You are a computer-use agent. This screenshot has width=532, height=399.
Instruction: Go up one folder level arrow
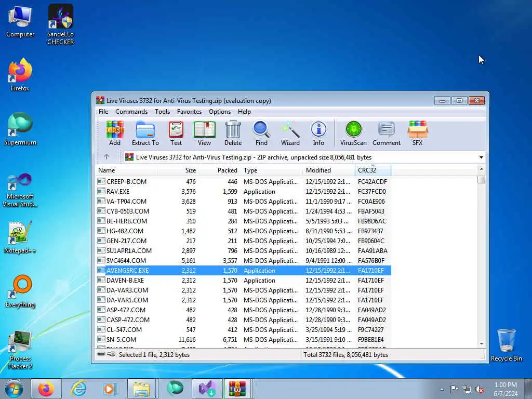coord(107,157)
